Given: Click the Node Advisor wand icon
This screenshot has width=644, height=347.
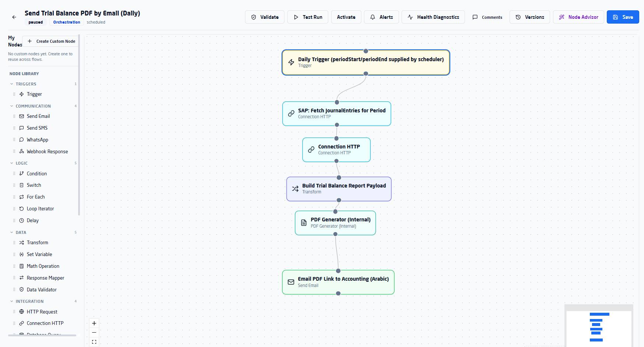Looking at the screenshot, I should 561,17.
